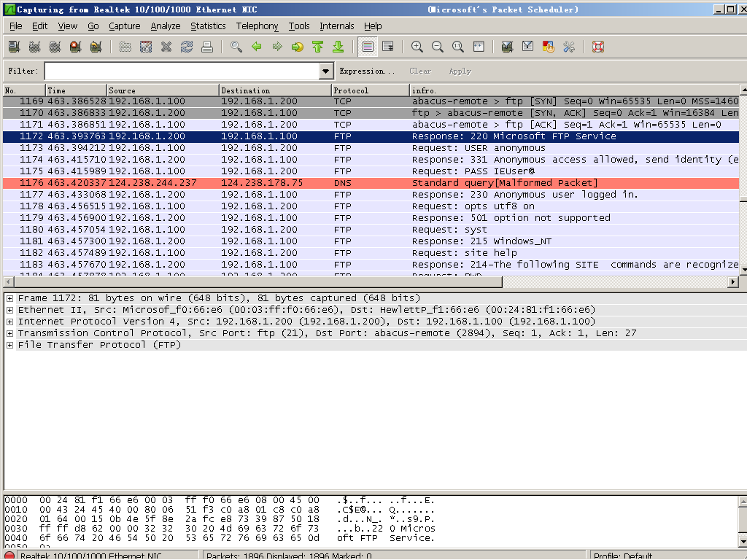Open the capture interfaces list icon
The height and width of the screenshot is (560, 747).
(15, 47)
